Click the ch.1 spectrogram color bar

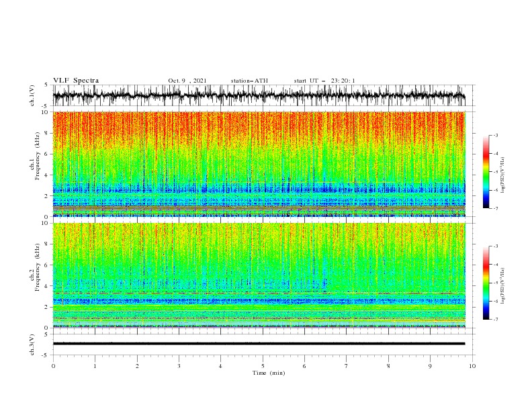tap(486, 172)
